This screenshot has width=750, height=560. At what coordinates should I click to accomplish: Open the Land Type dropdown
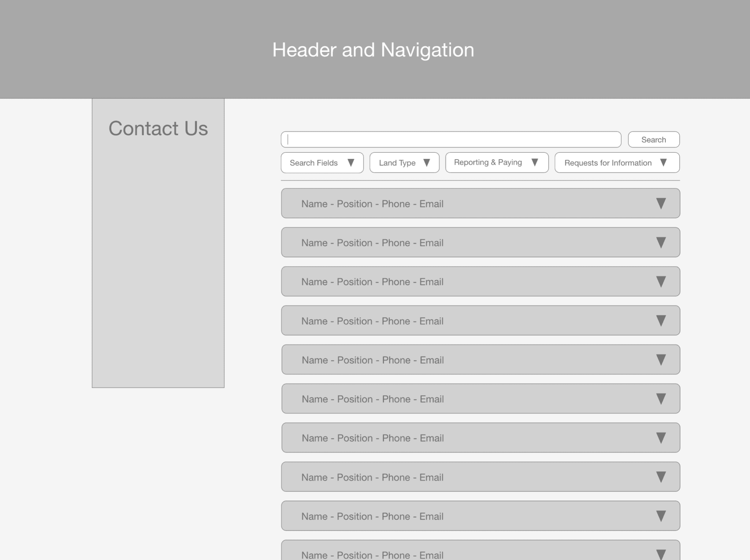click(x=404, y=163)
